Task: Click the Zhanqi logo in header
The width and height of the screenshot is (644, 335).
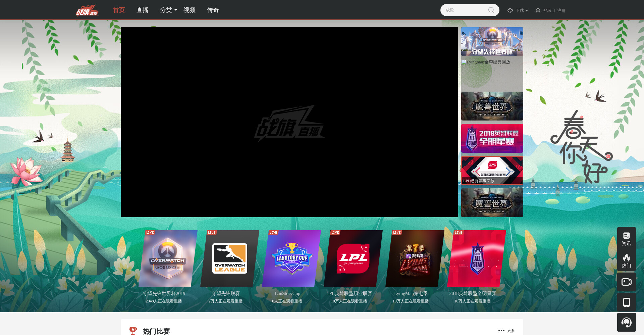Action: point(87,10)
